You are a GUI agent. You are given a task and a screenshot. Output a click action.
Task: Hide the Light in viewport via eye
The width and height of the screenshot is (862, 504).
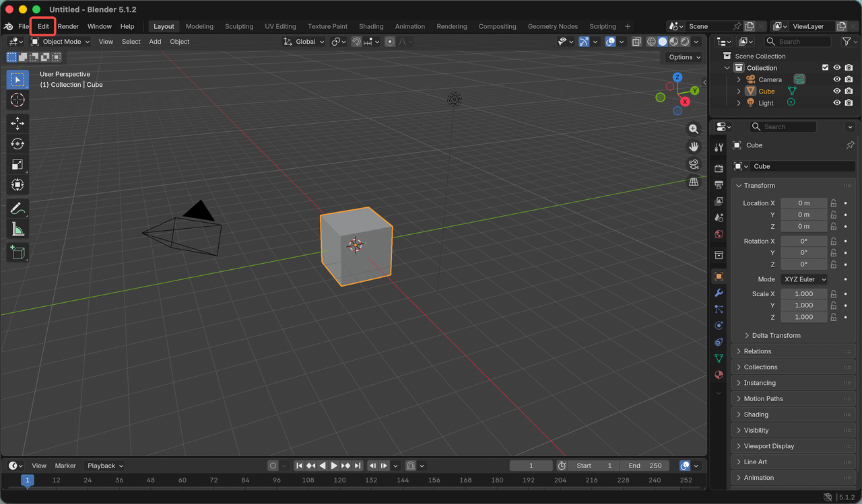coord(837,103)
